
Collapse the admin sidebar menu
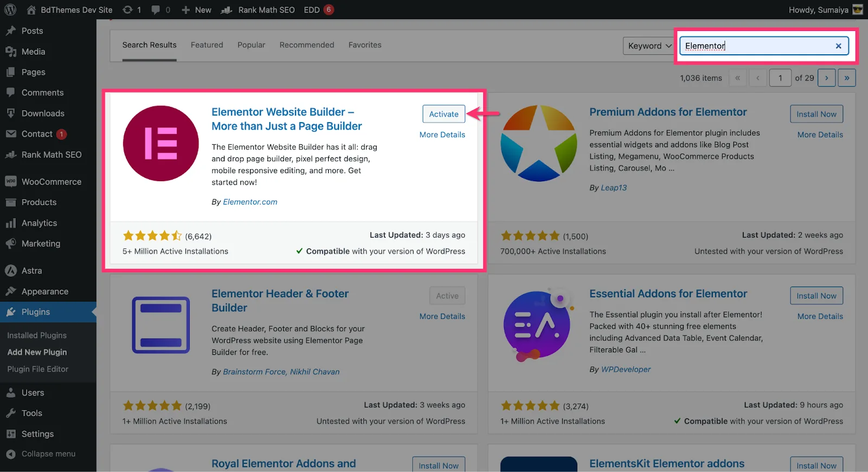pyautogui.click(x=41, y=454)
